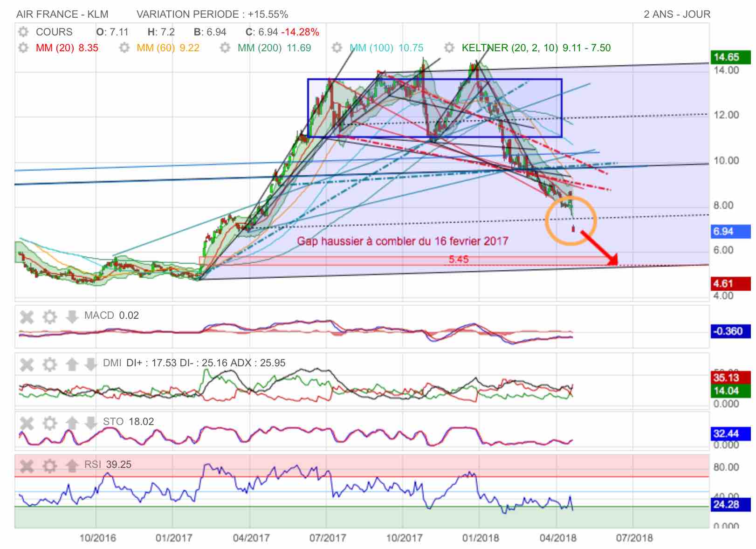Image resolution: width=756 pixels, height=549 pixels.
Task: Click the 2 ANS - JOUR period label
Action: (x=677, y=14)
